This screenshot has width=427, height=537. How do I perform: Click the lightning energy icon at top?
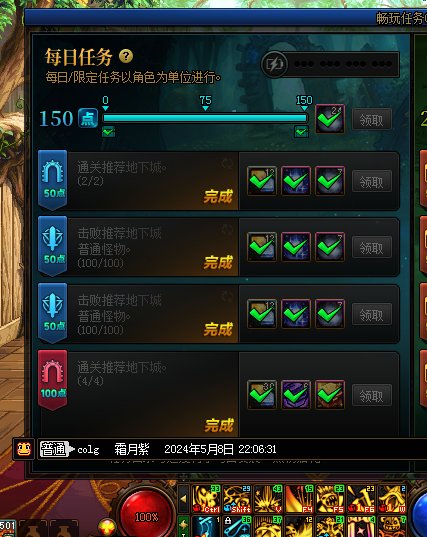pos(274,64)
